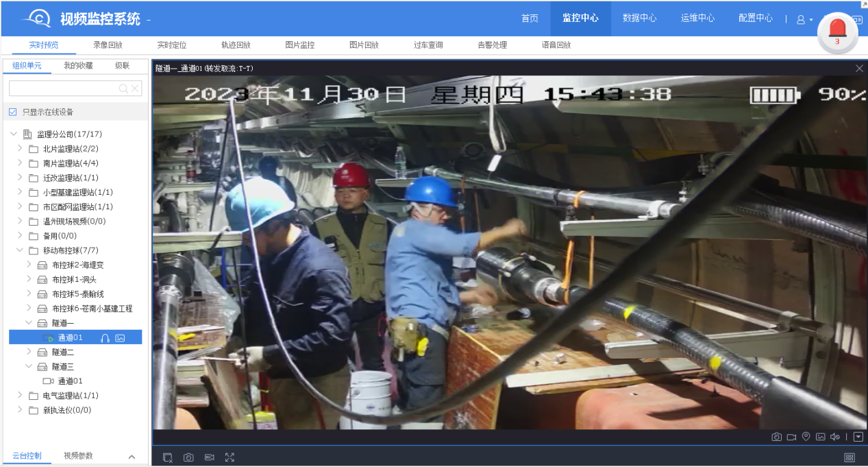
Task: Start recording with overlay camcorder icon
Action: click(x=791, y=437)
